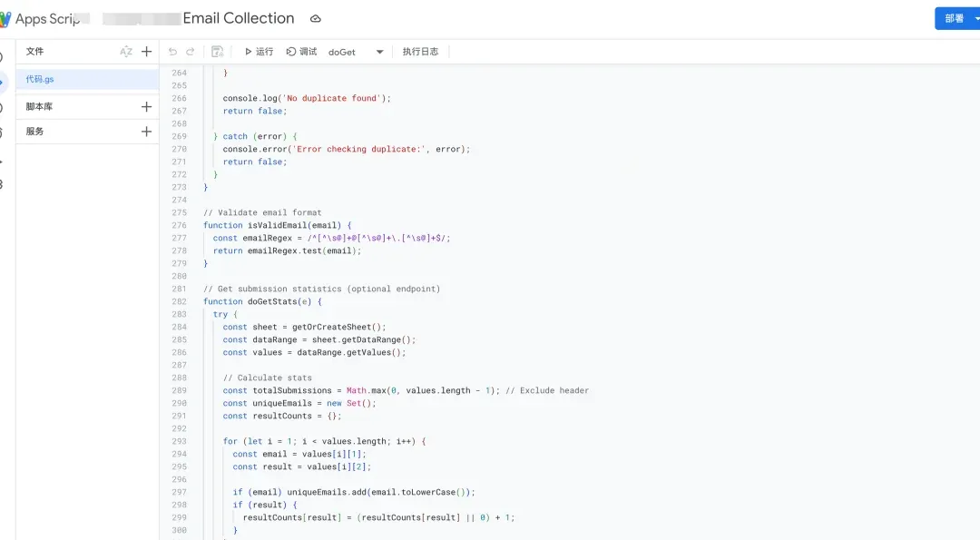This screenshot has height=540, width=980.
Task: Save the project with the disk icon
Action: [x=218, y=52]
